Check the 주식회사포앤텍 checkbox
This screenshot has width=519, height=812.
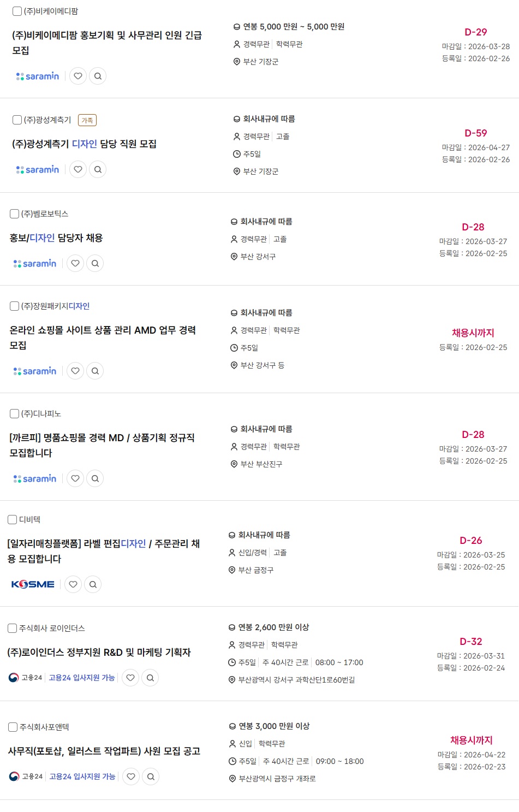13,727
